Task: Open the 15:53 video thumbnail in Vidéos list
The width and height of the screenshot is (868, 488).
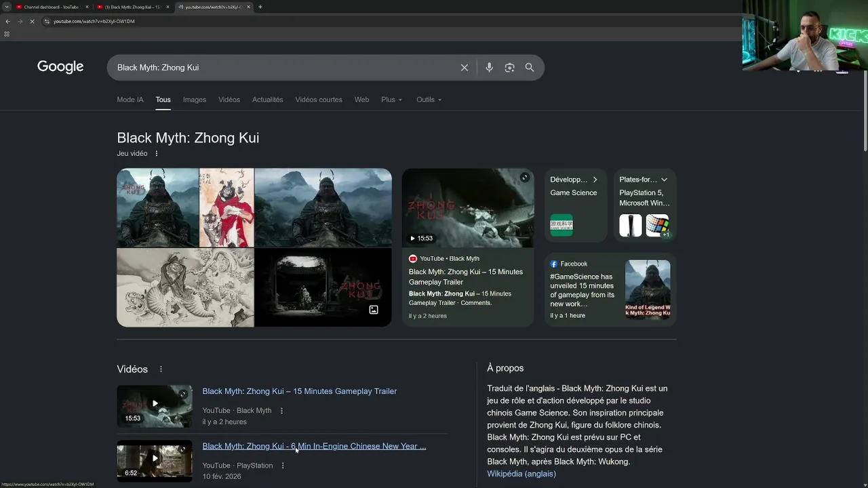Action: 155,406
